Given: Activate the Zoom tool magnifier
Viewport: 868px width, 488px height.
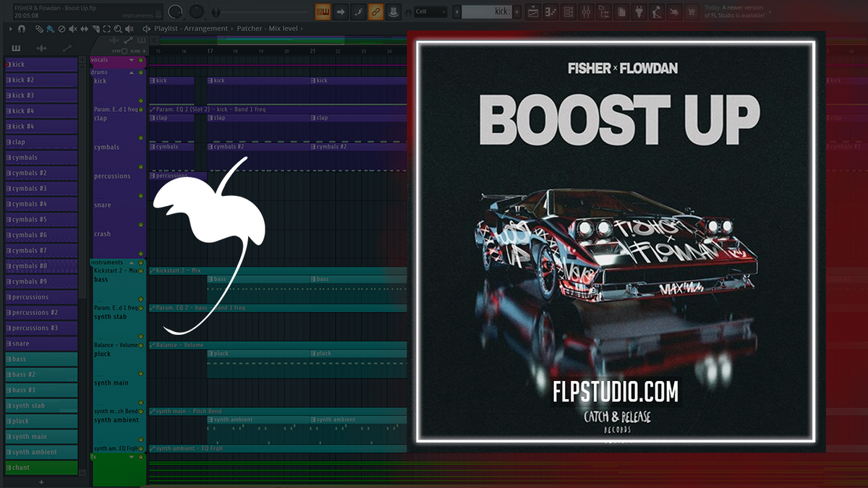Looking at the screenshot, I should coord(118,29).
